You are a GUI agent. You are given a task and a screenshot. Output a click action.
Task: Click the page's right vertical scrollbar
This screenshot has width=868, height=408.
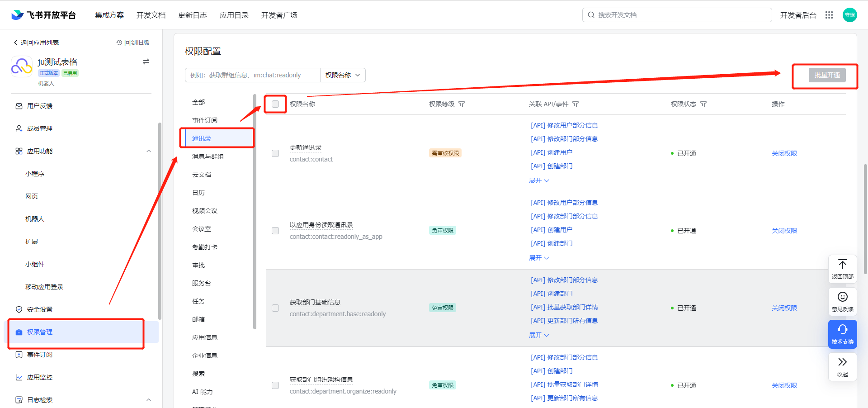click(865, 219)
